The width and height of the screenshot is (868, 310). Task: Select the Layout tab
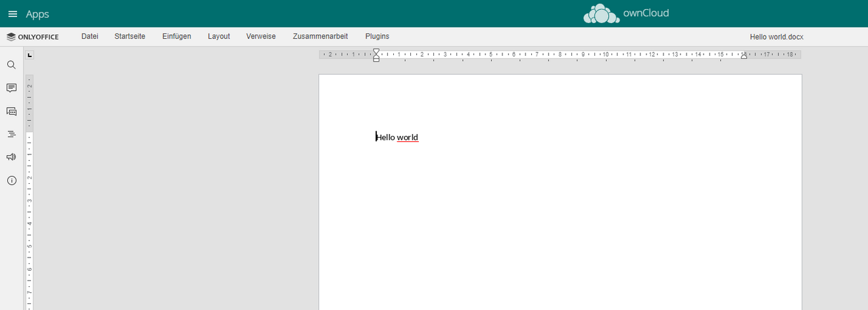pyautogui.click(x=219, y=37)
